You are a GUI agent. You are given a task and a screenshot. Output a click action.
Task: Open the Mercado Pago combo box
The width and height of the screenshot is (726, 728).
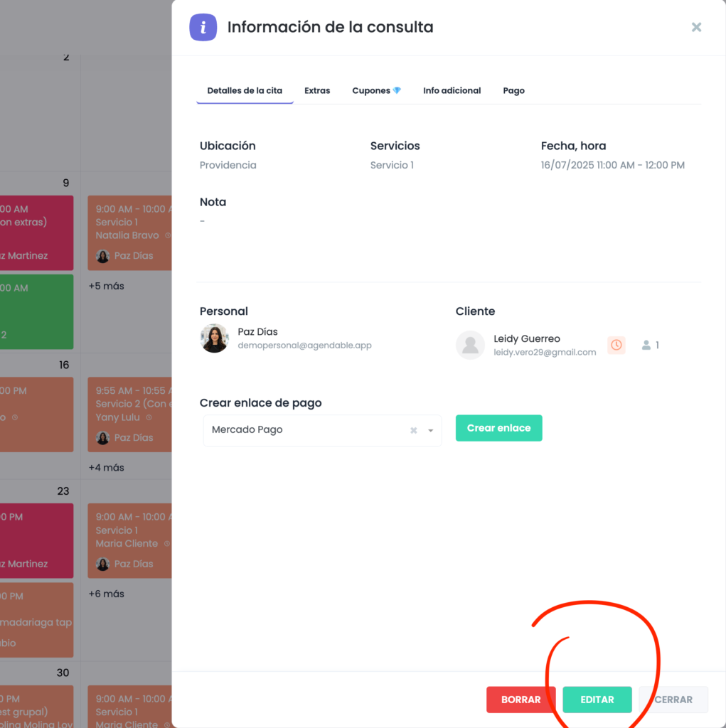pos(306,430)
